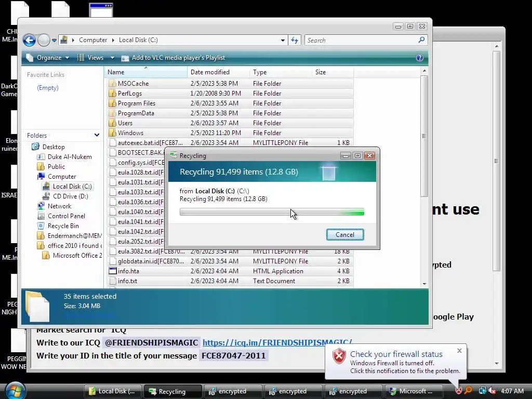Cancel the Recycling operation

tap(345, 234)
